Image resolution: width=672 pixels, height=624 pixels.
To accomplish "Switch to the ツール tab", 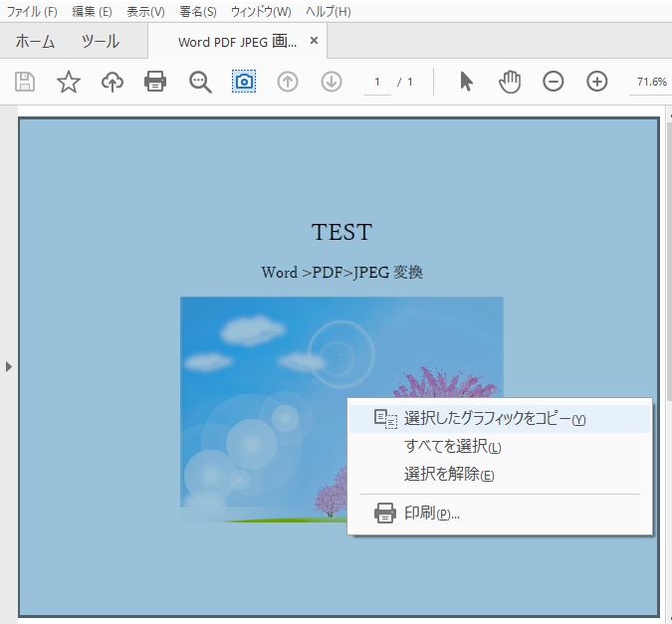I will pos(101,42).
